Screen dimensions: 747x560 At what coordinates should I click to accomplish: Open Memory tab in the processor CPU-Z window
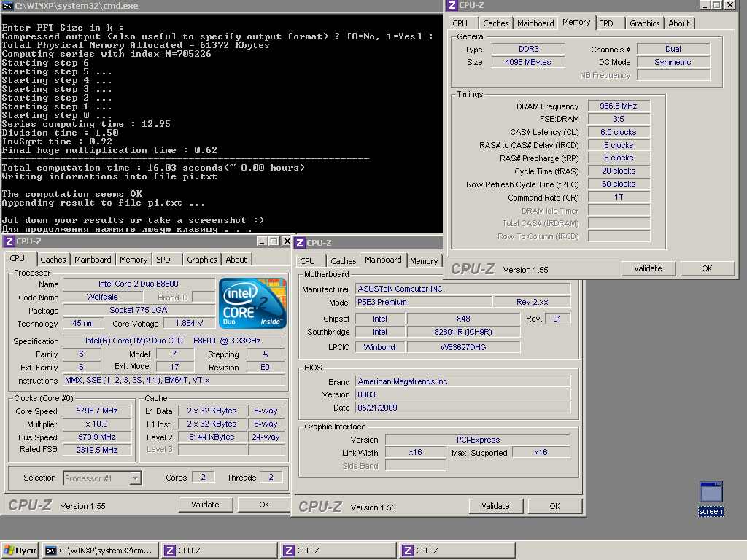[133, 260]
